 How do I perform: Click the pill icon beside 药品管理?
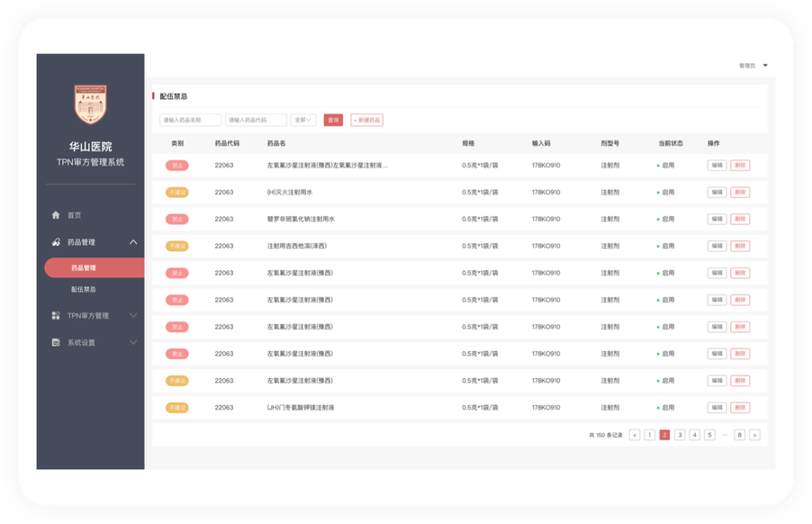click(56, 242)
